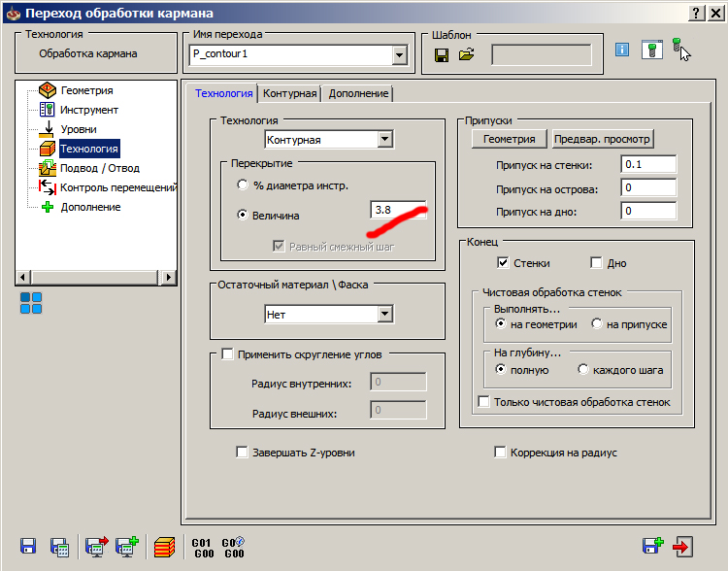The width and height of the screenshot is (728, 571).
Task: Select the на геометрии radio button
Action: click(500, 323)
